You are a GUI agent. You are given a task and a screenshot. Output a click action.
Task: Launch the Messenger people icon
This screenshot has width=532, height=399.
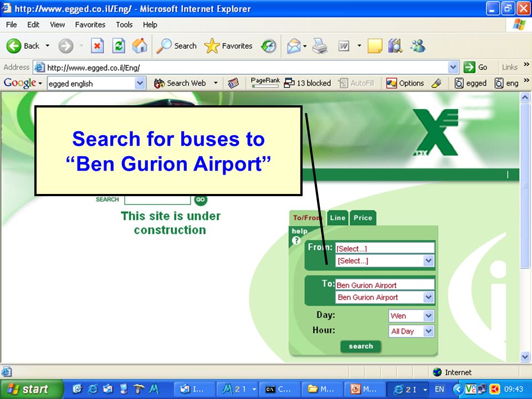[x=418, y=46]
